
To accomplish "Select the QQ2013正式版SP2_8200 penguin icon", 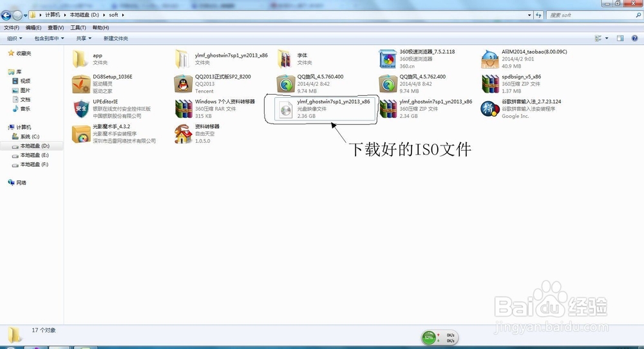I will (x=183, y=84).
